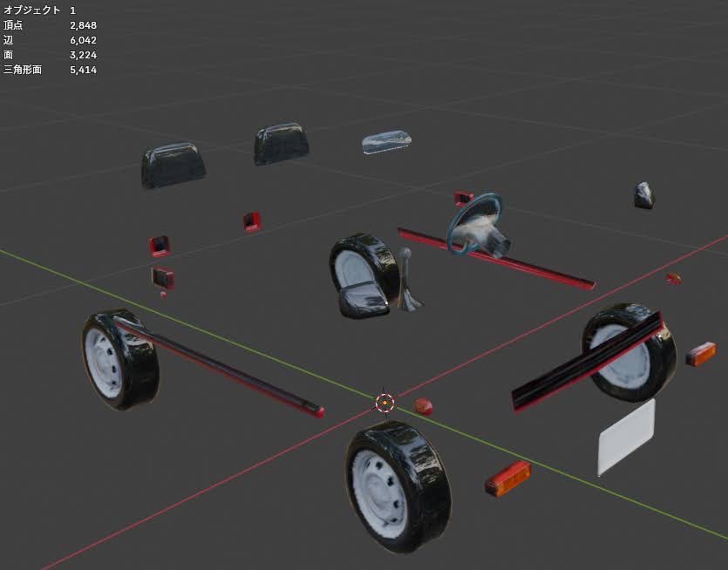This screenshot has height=570, width=728.
Task: Select the wheel crossed by the black trim strip
Action: click(x=629, y=353)
